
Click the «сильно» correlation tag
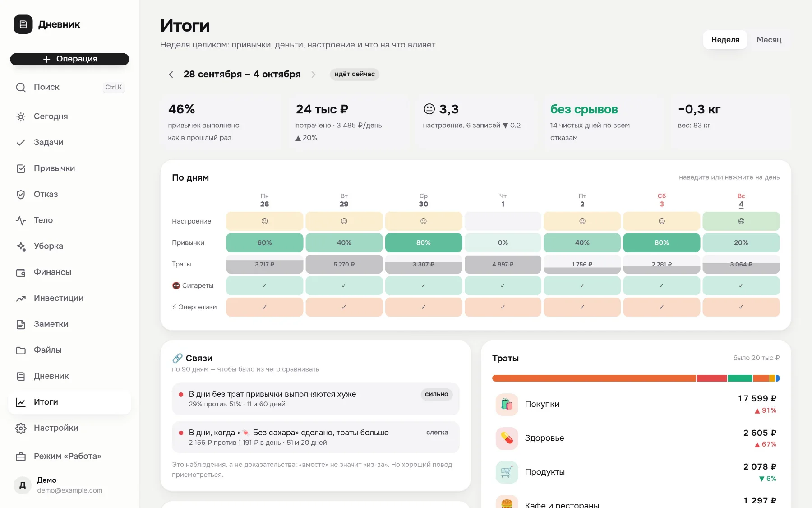click(436, 394)
